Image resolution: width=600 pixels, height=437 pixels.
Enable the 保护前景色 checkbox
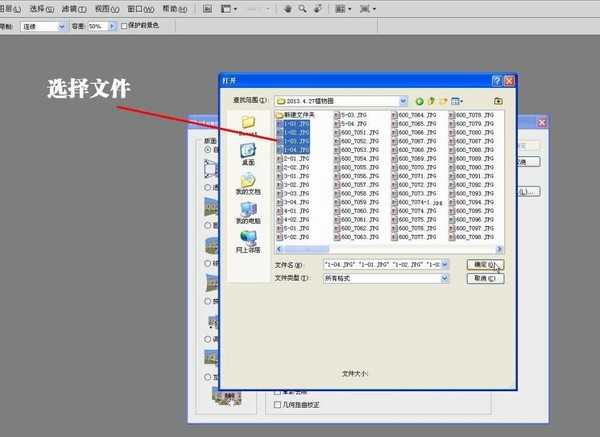coord(124,26)
